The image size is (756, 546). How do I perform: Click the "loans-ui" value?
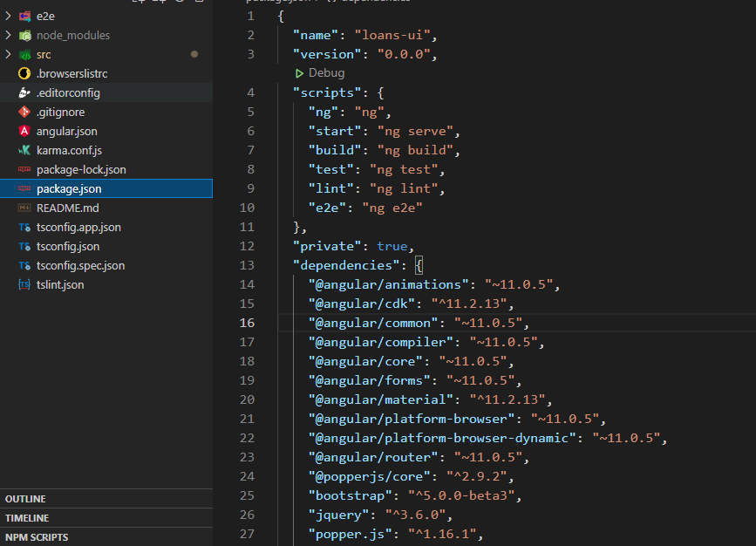click(x=392, y=35)
